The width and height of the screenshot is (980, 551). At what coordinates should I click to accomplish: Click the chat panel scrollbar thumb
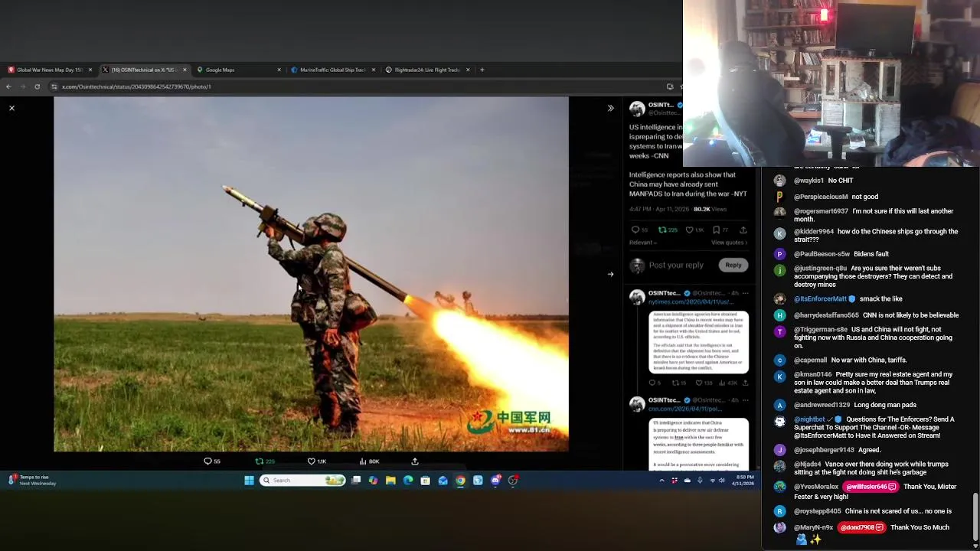pyautogui.click(x=975, y=517)
